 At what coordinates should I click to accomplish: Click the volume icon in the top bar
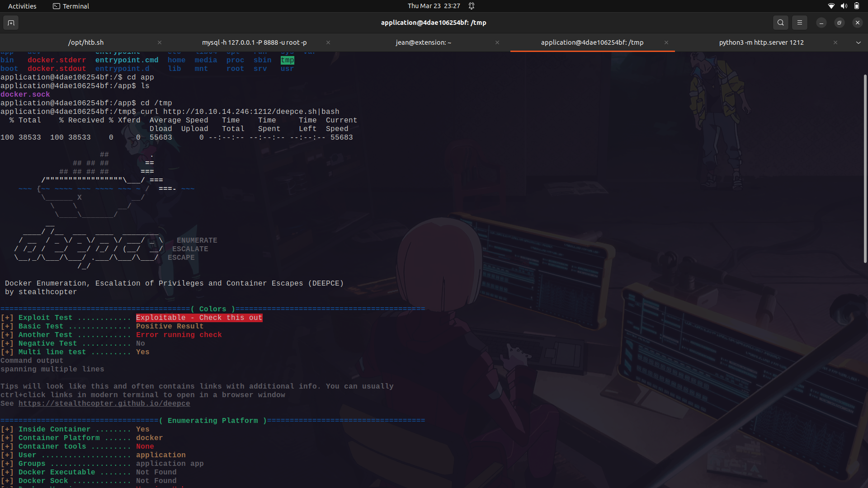coord(844,6)
